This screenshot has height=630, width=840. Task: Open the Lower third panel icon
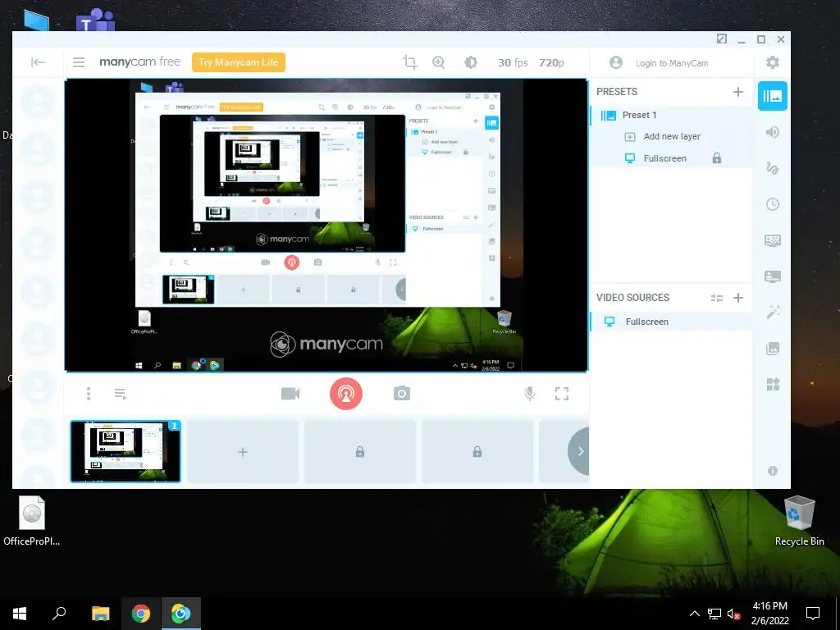pyautogui.click(x=773, y=276)
